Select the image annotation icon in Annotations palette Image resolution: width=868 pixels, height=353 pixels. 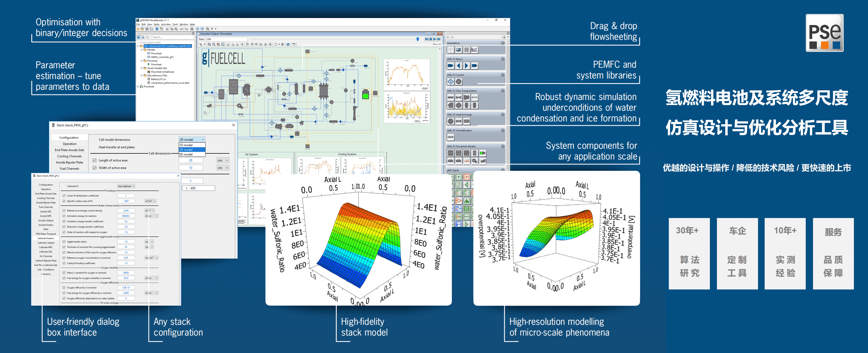[459, 50]
